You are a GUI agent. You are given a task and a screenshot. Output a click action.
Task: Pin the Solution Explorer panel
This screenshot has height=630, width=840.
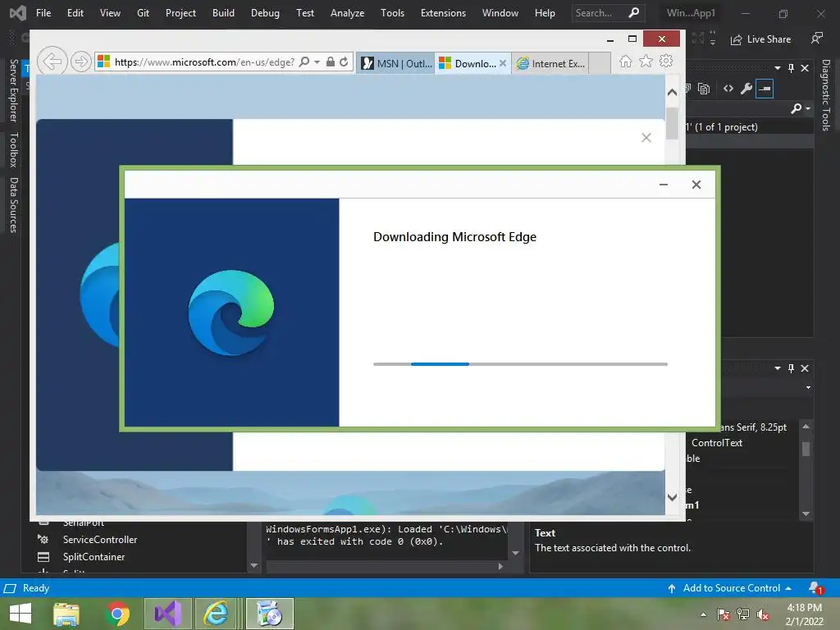791,68
